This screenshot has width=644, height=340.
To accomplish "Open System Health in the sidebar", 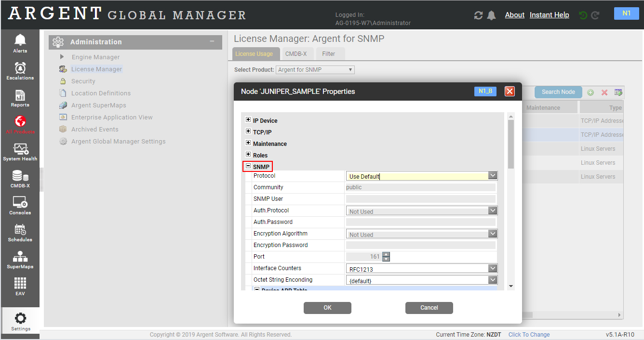I will click(x=20, y=151).
